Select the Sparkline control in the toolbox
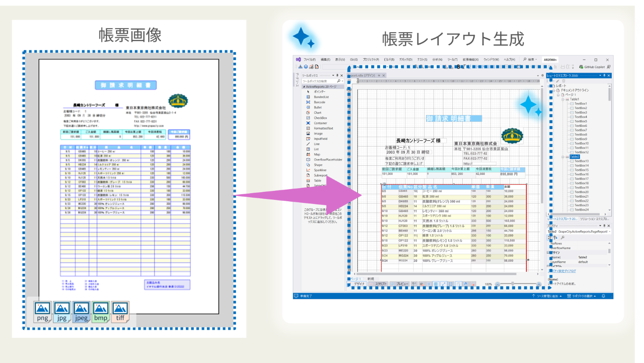Screen dimensions: 644x363 [x=320, y=170]
